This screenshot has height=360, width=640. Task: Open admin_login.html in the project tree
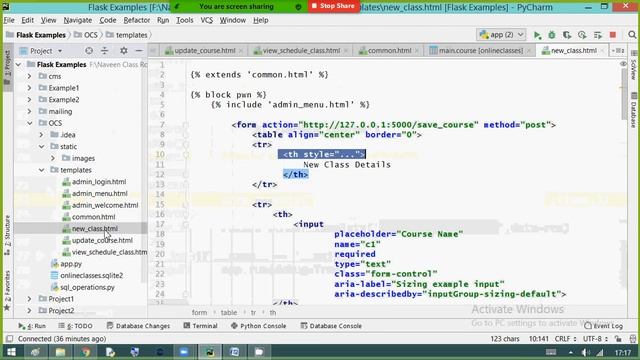(99, 182)
